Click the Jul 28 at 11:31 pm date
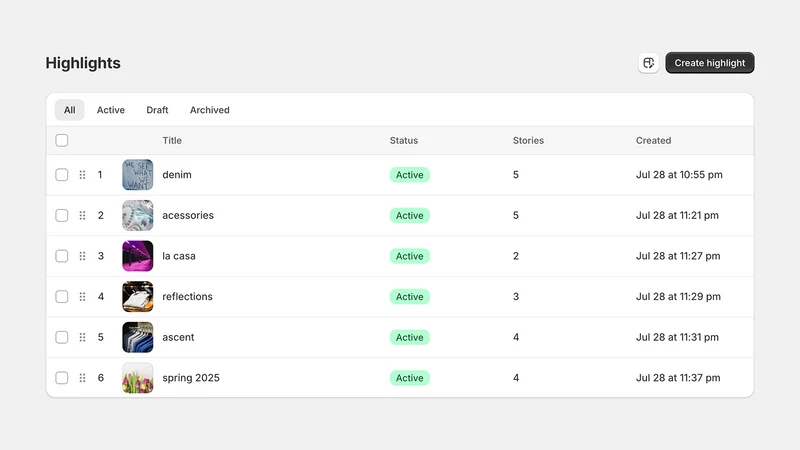The width and height of the screenshot is (800, 450). click(x=677, y=337)
